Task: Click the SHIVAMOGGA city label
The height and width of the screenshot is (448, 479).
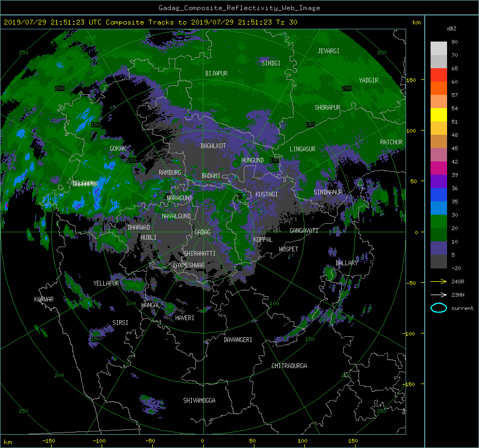Action: pos(199,400)
